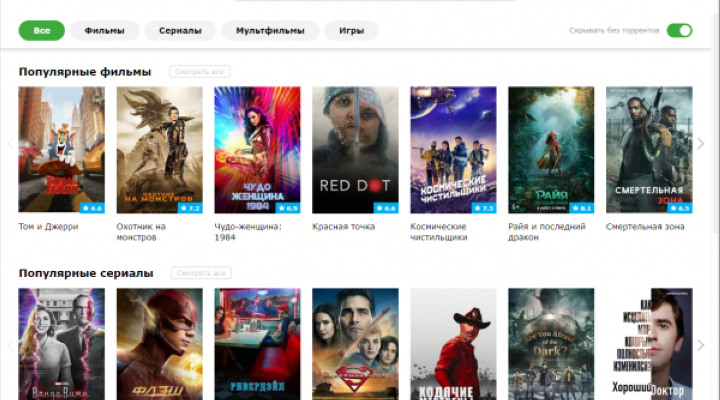Click the Охотник на монстров title

coord(141,232)
